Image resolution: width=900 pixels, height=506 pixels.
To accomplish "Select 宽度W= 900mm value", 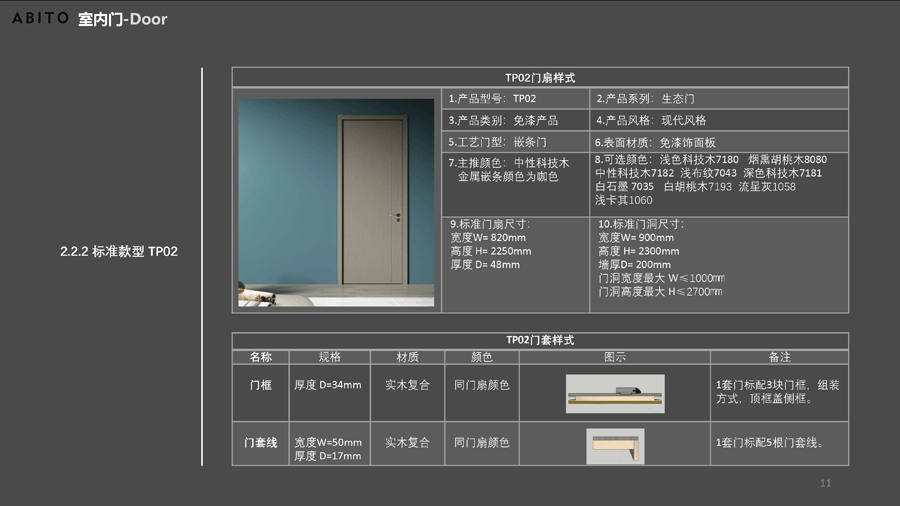I will [636, 238].
